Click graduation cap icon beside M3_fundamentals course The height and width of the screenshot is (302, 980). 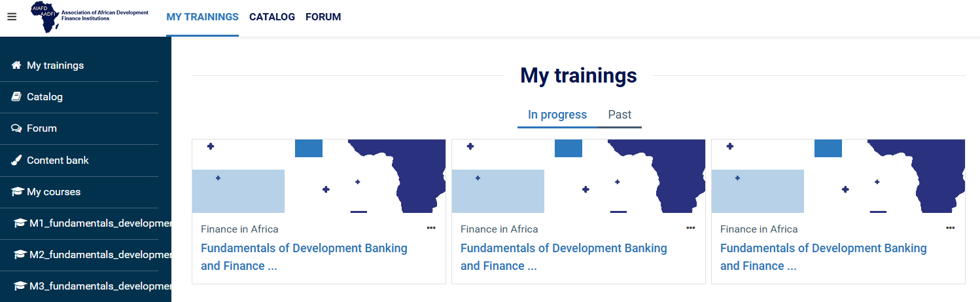pyautogui.click(x=20, y=286)
